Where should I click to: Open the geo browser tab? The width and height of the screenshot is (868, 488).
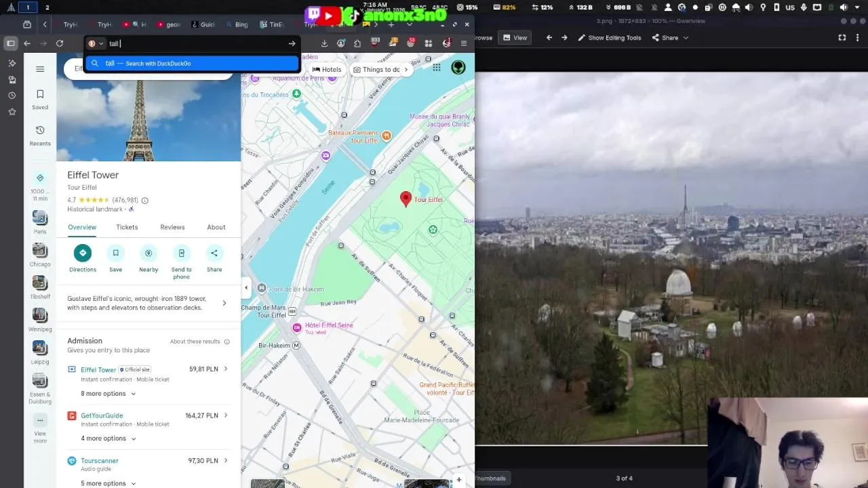point(169,24)
